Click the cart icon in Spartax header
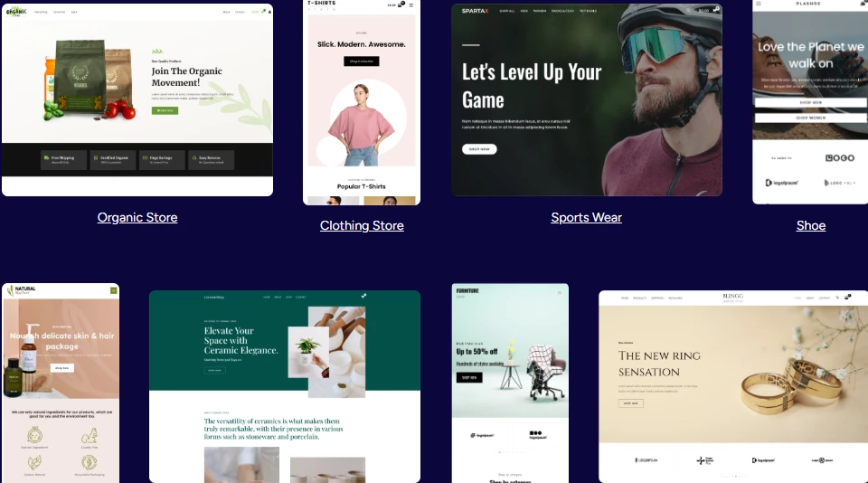The width and height of the screenshot is (868, 483). pos(716,9)
